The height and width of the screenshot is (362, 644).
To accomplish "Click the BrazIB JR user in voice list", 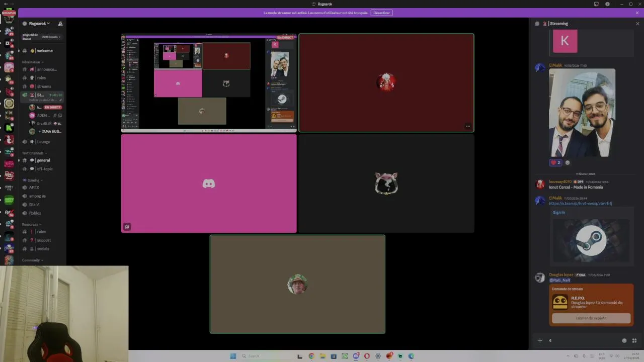I will pyautogui.click(x=45, y=124).
